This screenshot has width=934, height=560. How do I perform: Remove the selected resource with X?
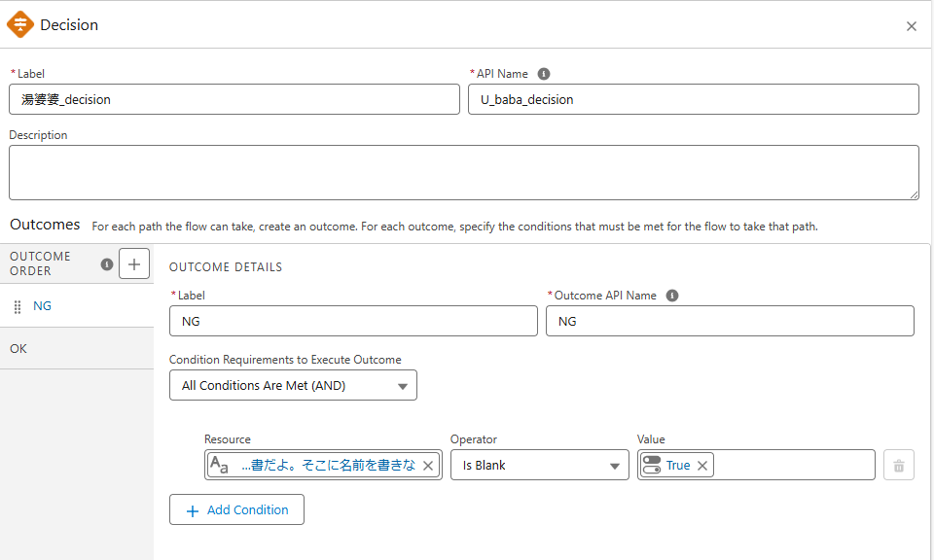(428, 466)
